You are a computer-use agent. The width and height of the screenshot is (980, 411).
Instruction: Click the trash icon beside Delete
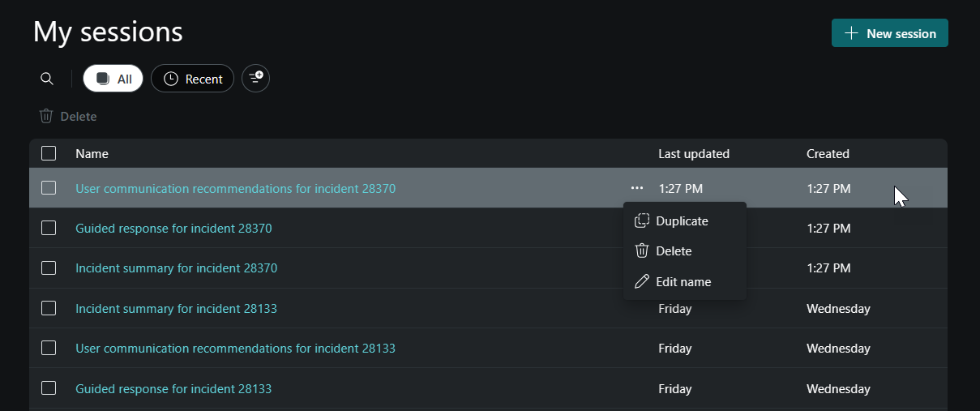point(46,116)
